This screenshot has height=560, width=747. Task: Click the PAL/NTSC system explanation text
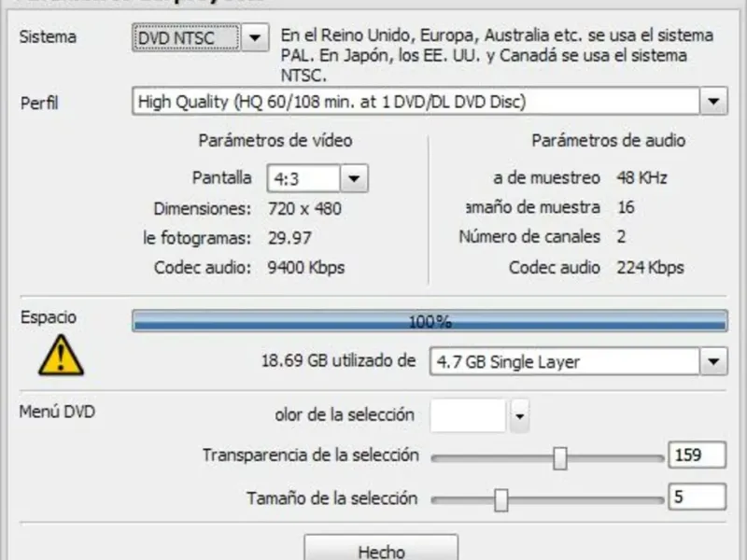497,55
